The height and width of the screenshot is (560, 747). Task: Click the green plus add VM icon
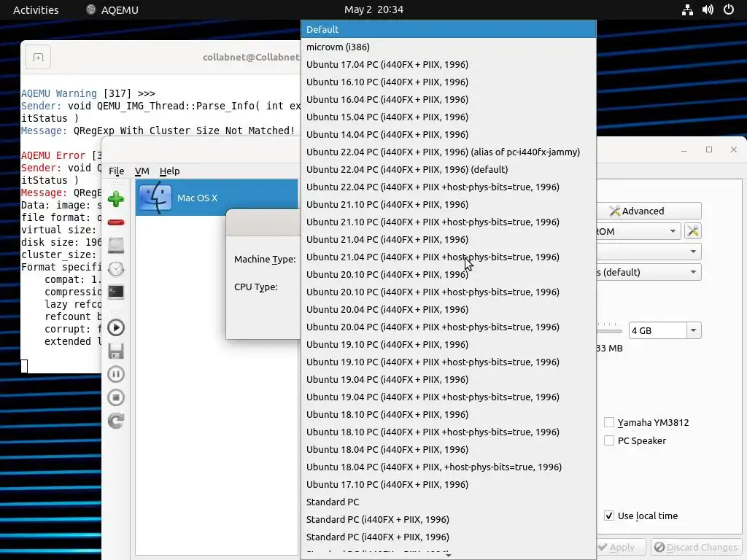tap(116, 199)
